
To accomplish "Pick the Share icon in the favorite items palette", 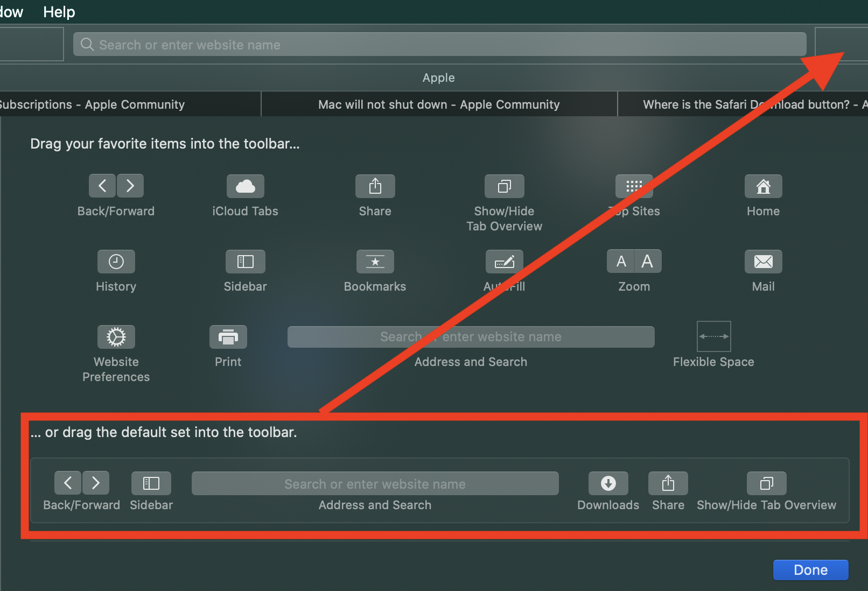I will pyautogui.click(x=375, y=186).
